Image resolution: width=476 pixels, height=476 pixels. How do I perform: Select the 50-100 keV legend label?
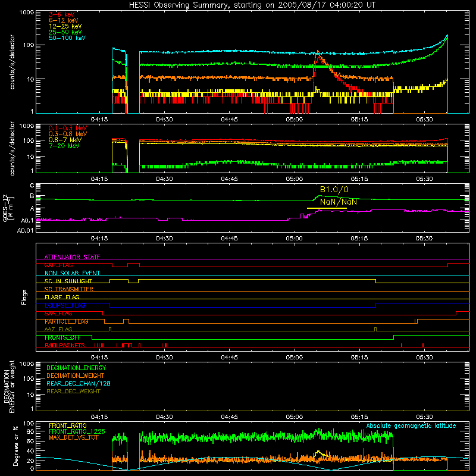67,37
